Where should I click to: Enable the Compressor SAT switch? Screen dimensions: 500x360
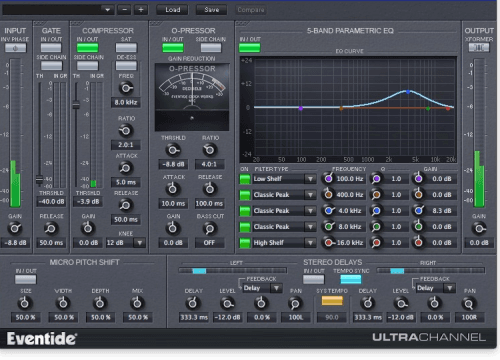(x=126, y=48)
